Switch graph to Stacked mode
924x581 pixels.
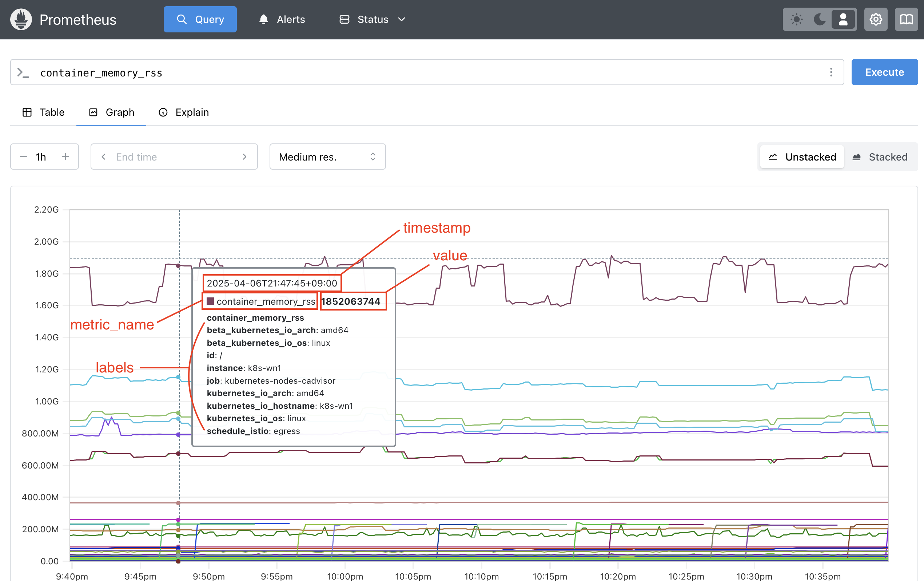(x=880, y=157)
